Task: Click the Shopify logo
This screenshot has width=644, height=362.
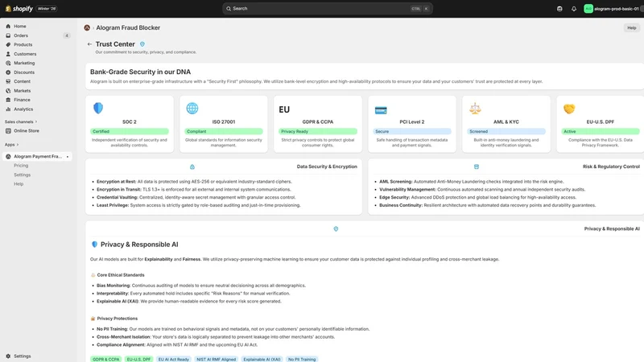Action: pyautogui.click(x=19, y=9)
